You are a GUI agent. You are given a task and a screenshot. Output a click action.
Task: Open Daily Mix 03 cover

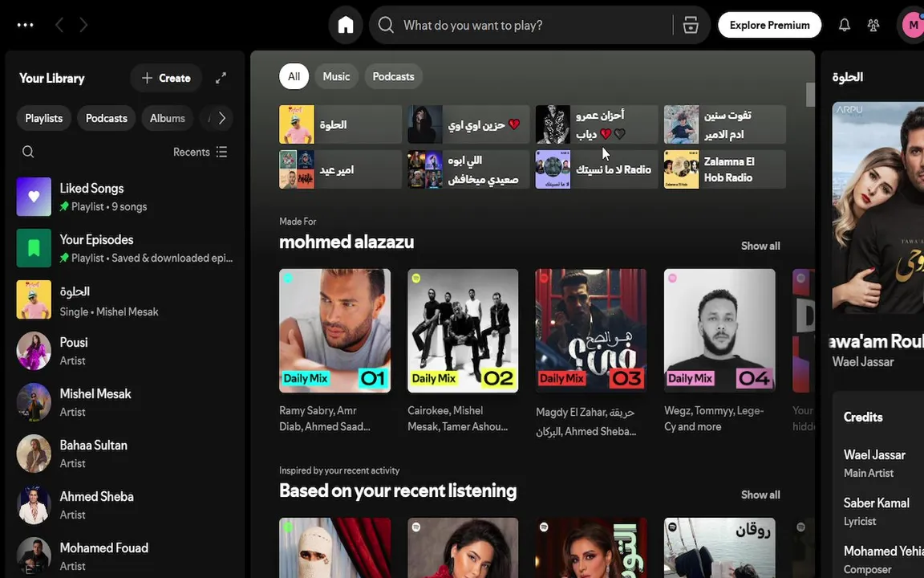591,330
